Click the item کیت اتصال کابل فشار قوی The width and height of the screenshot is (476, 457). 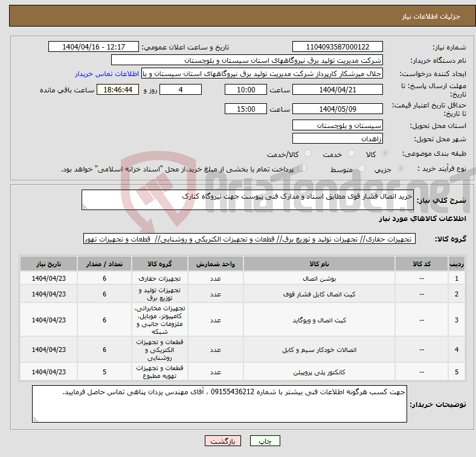(319, 294)
